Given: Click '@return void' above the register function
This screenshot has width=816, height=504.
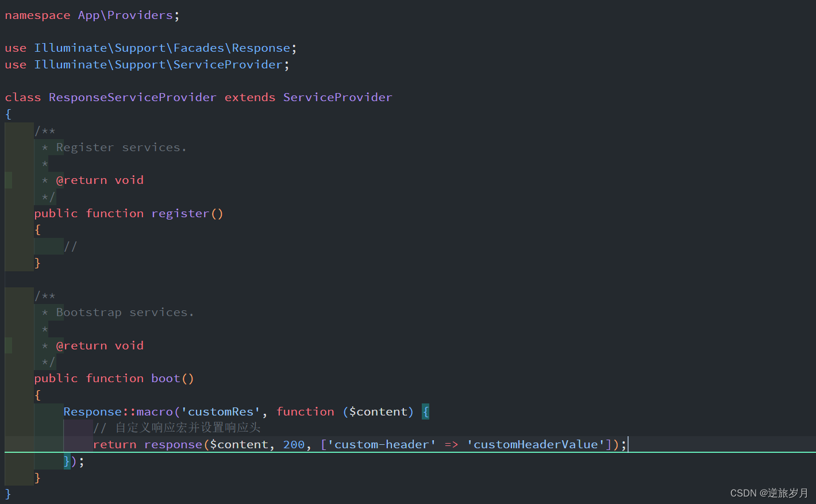Looking at the screenshot, I should (x=100, y=180).
